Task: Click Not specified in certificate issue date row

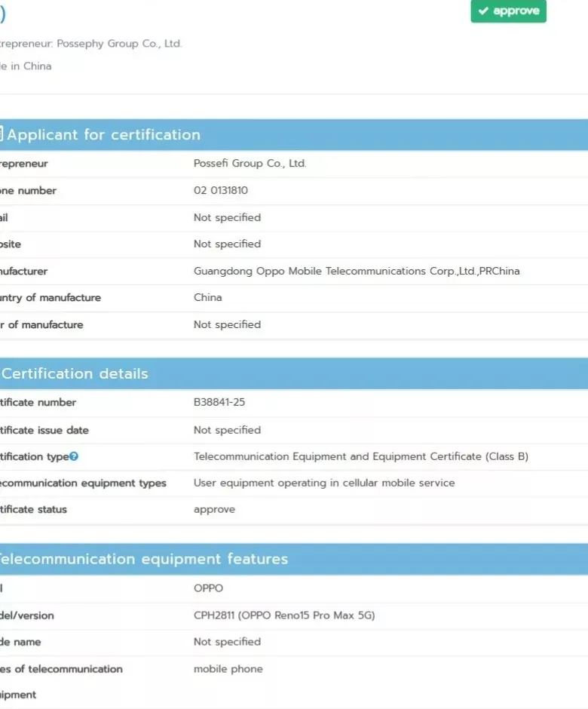Action: pyautogui.click(x=227, y=430)
